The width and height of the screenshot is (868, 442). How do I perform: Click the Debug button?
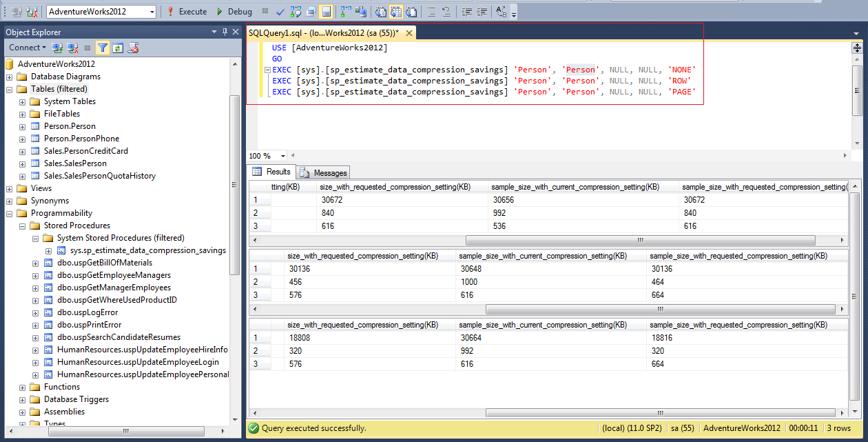click(x=234, y=12)
